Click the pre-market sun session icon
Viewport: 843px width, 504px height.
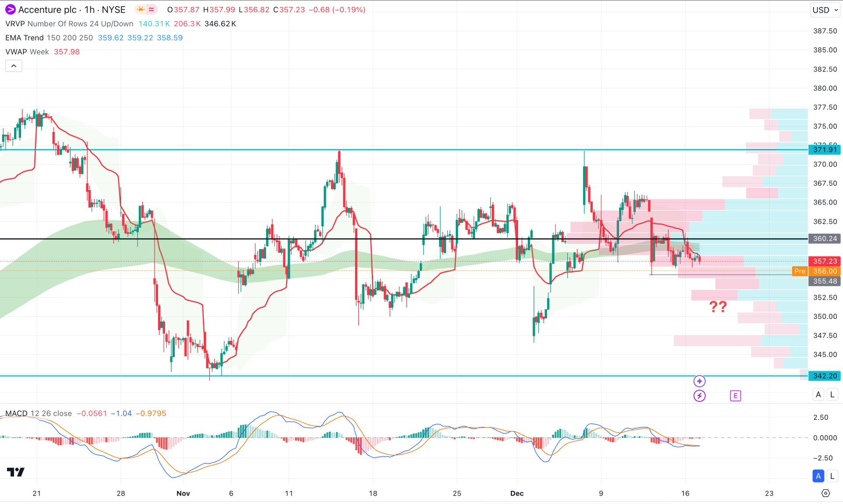click(140, 9)
